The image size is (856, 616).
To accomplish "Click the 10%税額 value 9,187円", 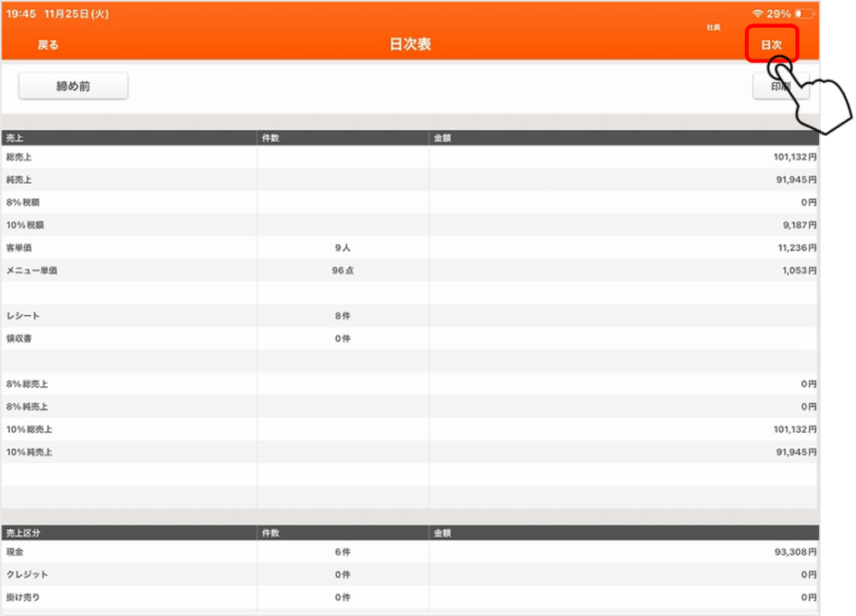I will tap(798, 226).
